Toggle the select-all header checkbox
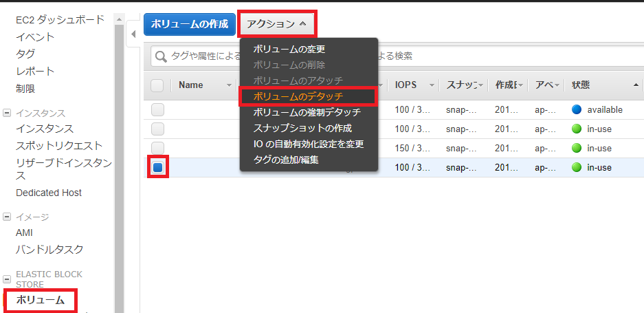644x313 pixels. (x=157, y=85)
